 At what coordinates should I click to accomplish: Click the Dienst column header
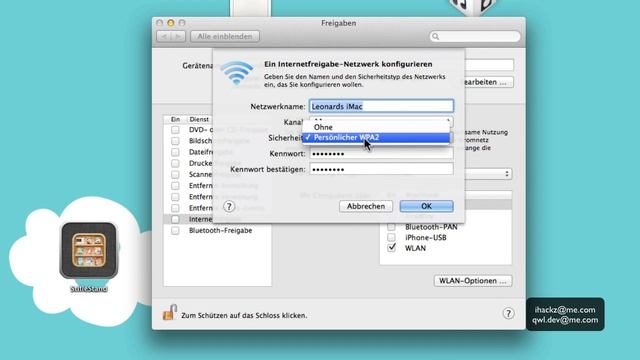click(199, 119)
